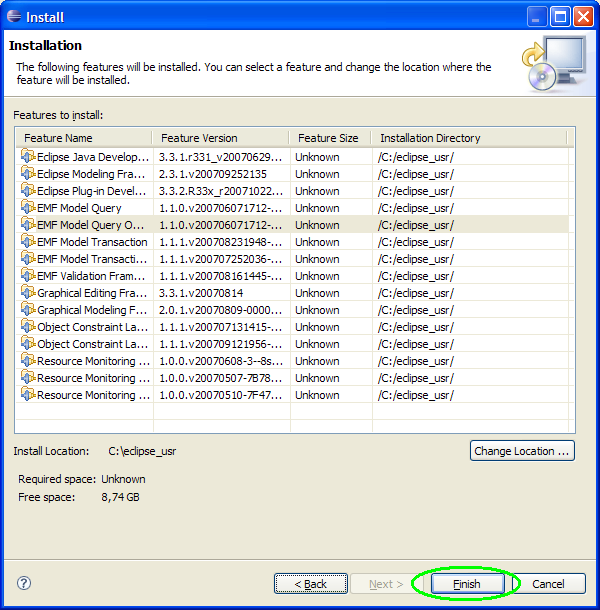
Task: Click the first Object Constraint Language icon
Action: (28, 327)
